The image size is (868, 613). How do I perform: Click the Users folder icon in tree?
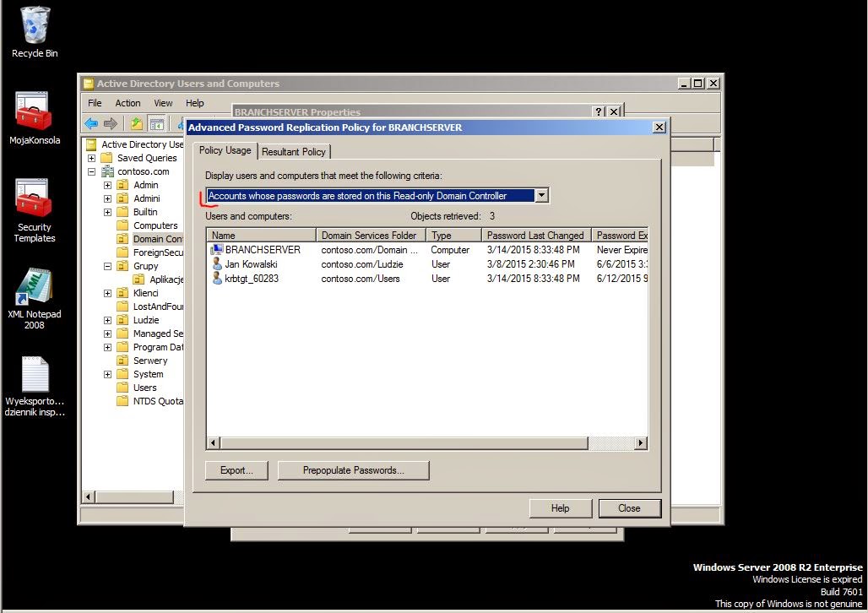click(122, 388)
